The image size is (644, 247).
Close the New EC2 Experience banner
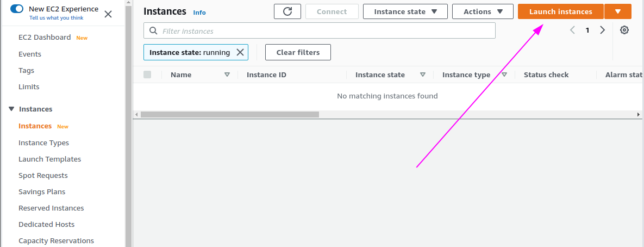click(108, 14)
